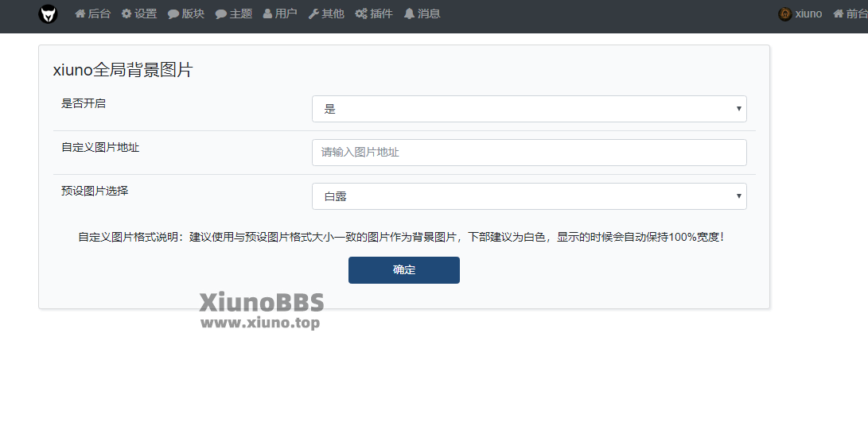Open the xiuno username link
The height and width of the screenshot is (422, 868).
click(x=809, y=14)
